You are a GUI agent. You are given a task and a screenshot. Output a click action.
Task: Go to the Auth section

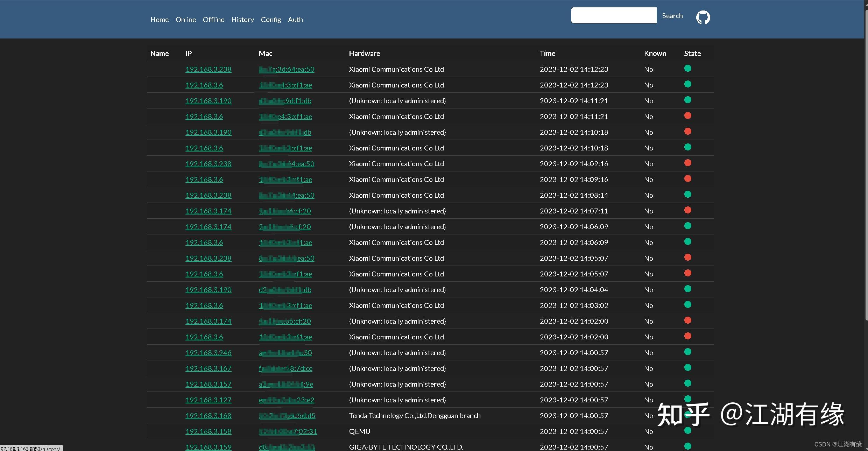point(295,20)
